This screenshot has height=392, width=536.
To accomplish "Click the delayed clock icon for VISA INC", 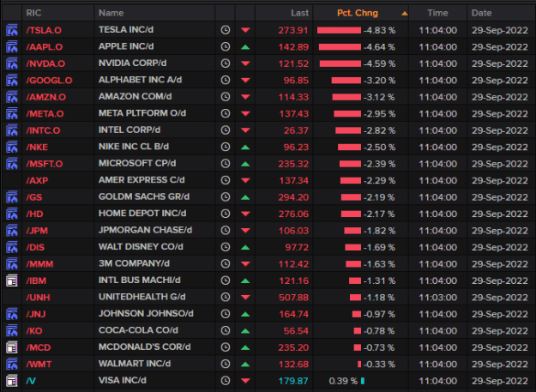I will coord(226,381).
